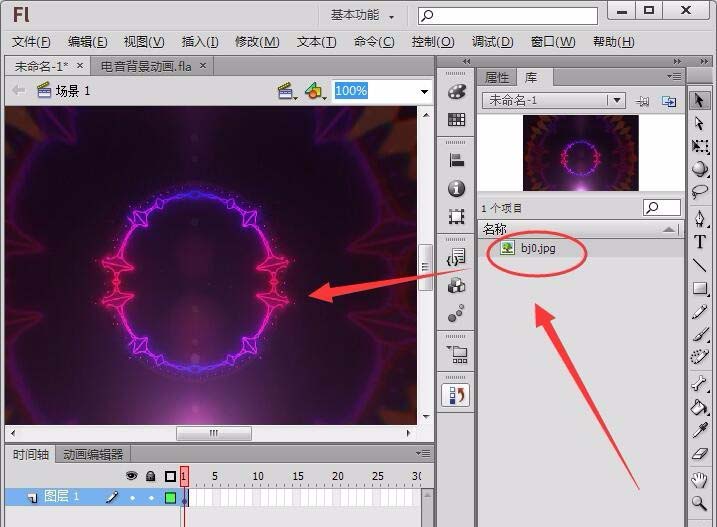Open the Transform panel icon
Image resolution: width=717 pixels, height=527 pixels.
coord(456,216)
